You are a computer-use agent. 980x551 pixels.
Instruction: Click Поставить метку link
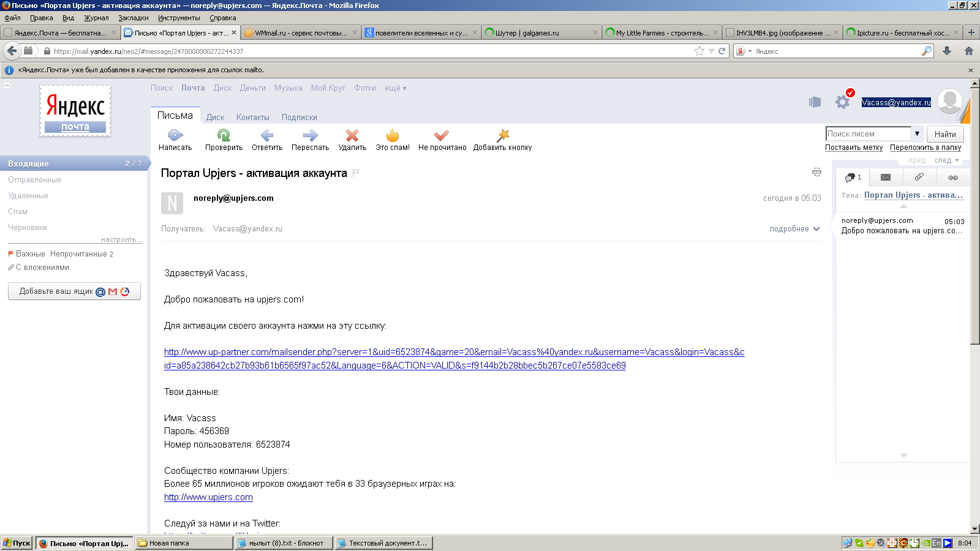tap(854, 148)
